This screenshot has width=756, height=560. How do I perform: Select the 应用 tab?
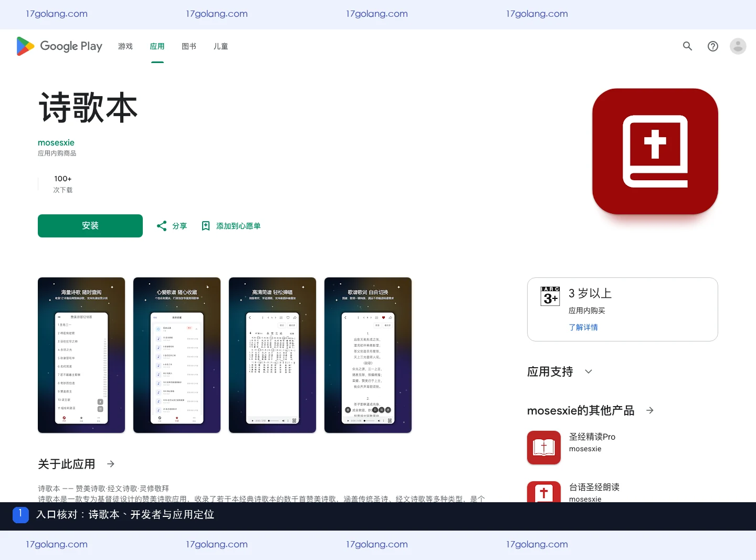tap(157, 46)
